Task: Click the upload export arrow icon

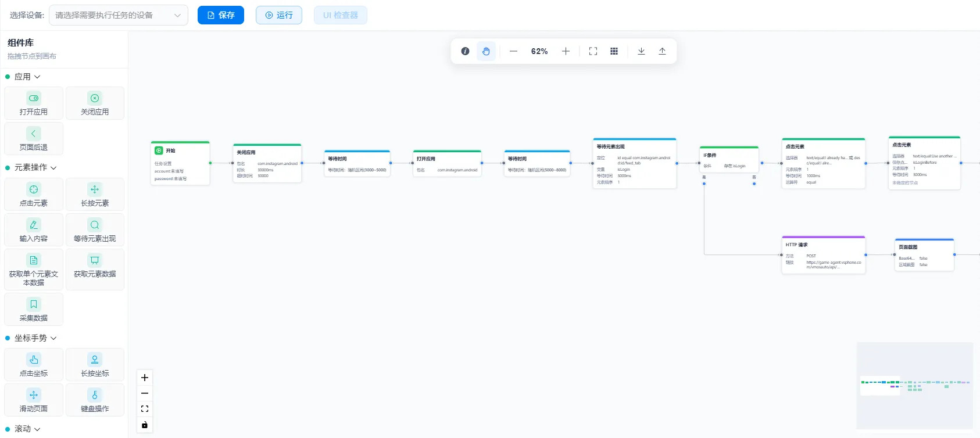Action: click(662, 51)
